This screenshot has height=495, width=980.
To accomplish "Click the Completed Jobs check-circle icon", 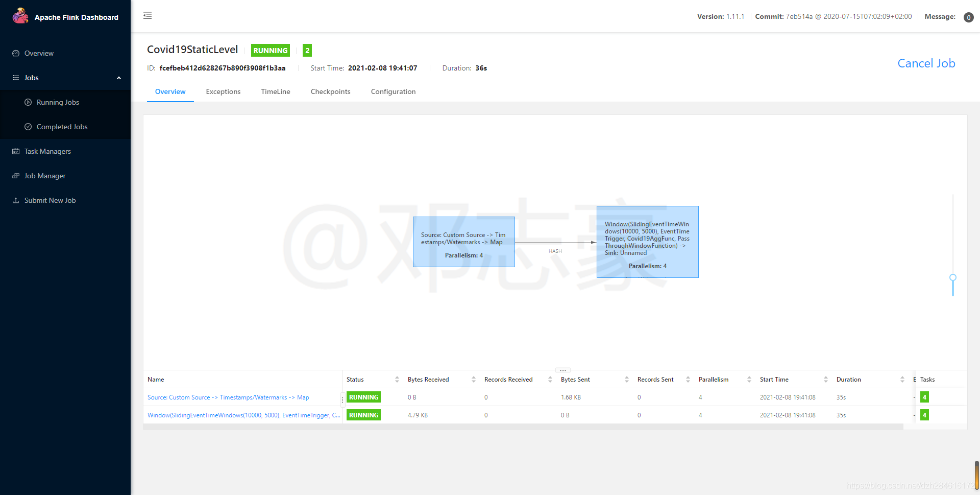I will click(28, 127).
